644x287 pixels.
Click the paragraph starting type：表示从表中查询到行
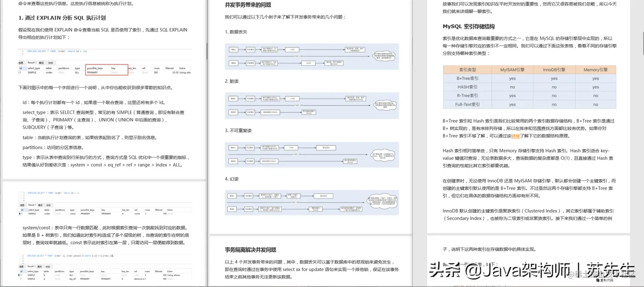(x=106, y=161)
